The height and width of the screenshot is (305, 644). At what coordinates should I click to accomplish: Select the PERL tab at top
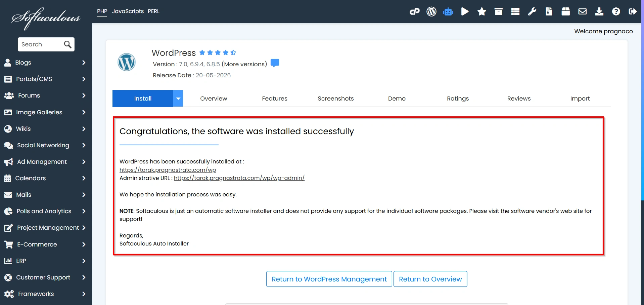153,11
